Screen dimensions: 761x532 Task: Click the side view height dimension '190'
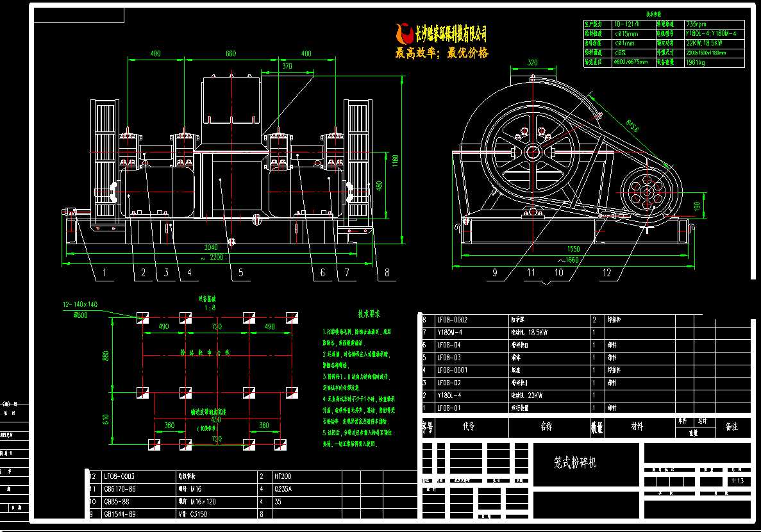point(698,206)
